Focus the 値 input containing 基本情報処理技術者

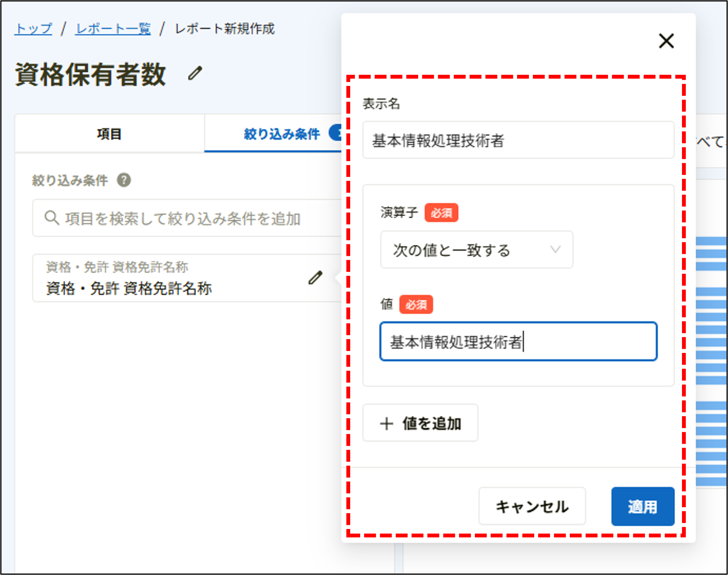point(519,342)
